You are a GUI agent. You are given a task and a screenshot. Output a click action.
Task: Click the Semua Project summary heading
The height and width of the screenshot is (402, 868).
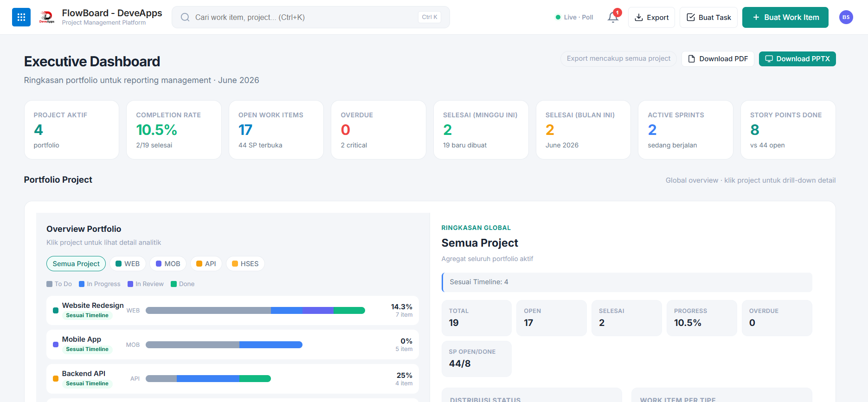(x=480, y=243)
